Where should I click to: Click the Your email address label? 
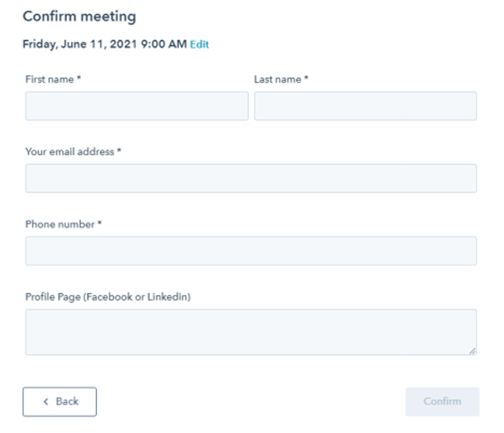point(70,152)
